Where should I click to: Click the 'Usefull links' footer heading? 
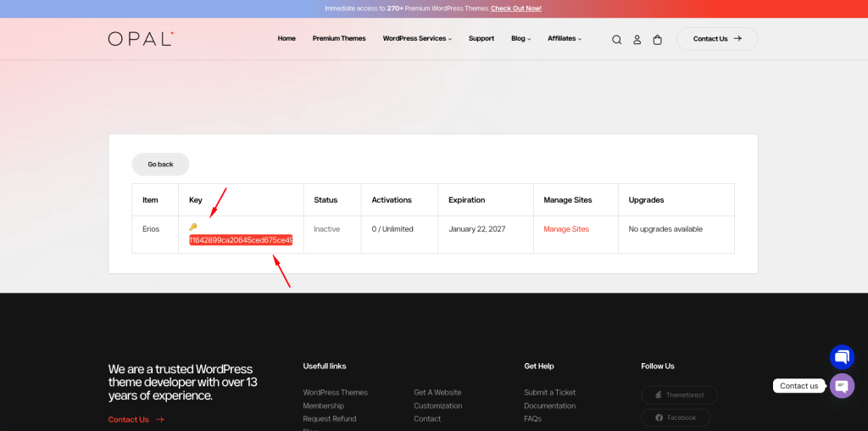[325, 367]
